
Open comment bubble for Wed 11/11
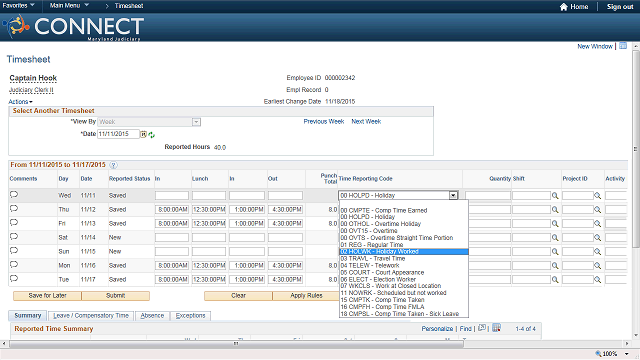tap(14, 195)
